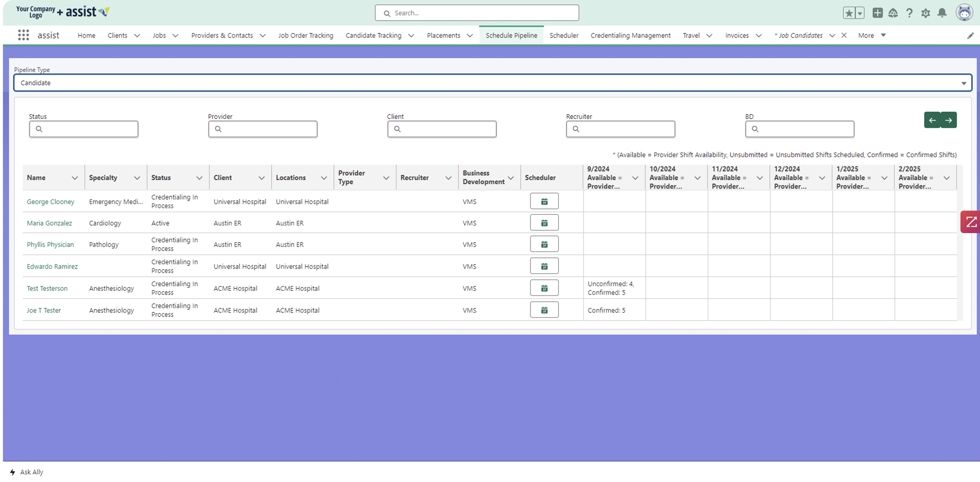Click the previous months left arrow button
This screenshot has height=482, width=980.
(932, 120)
